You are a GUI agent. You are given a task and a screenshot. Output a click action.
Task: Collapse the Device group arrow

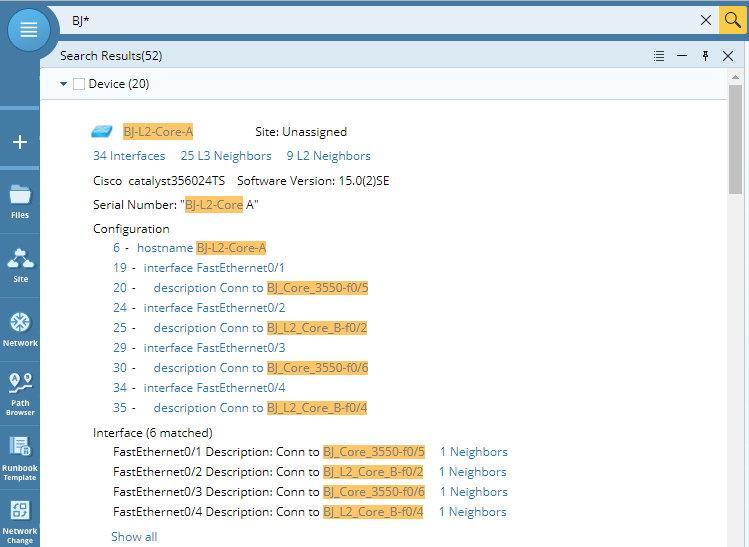64,85
